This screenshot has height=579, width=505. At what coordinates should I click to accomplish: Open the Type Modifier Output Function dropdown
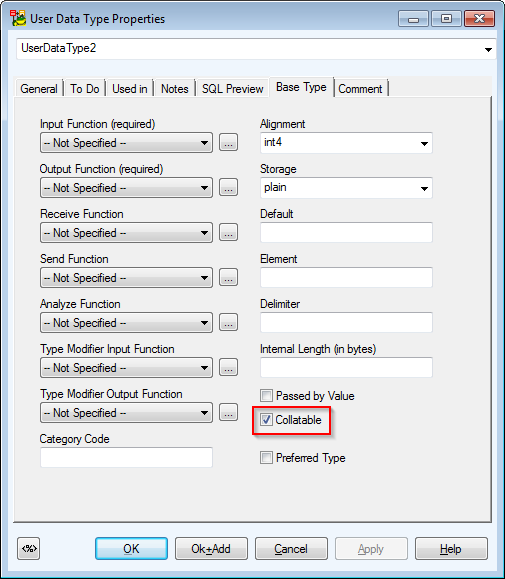click(x=126, y=413)
